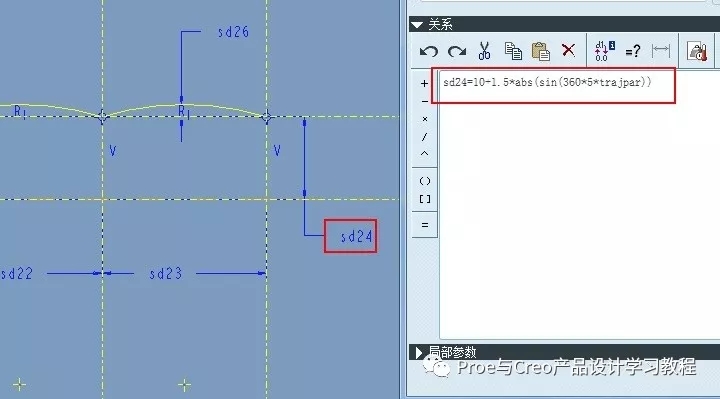Delete selected relation with red X
Viewport: 720px width, 399px height.
[568, 50]
